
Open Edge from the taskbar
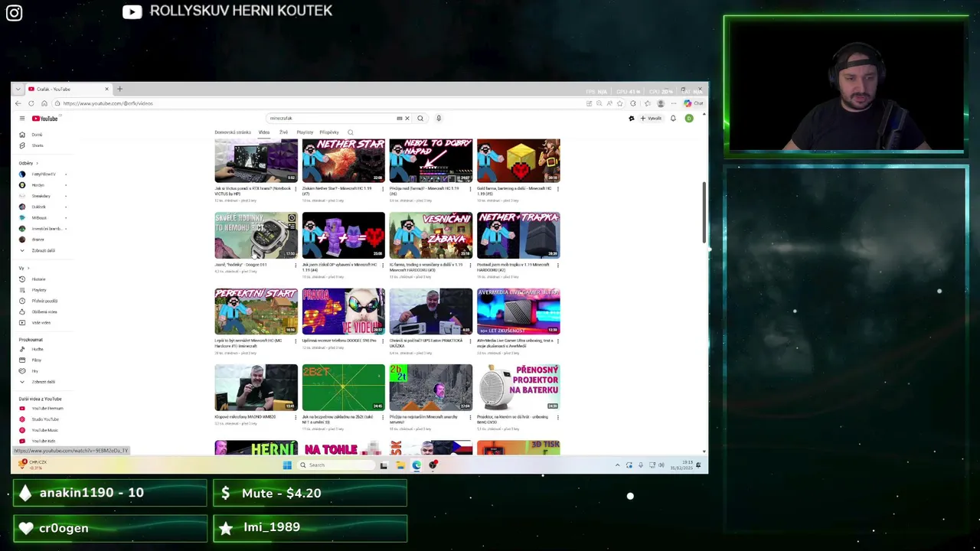coord(416,465)
